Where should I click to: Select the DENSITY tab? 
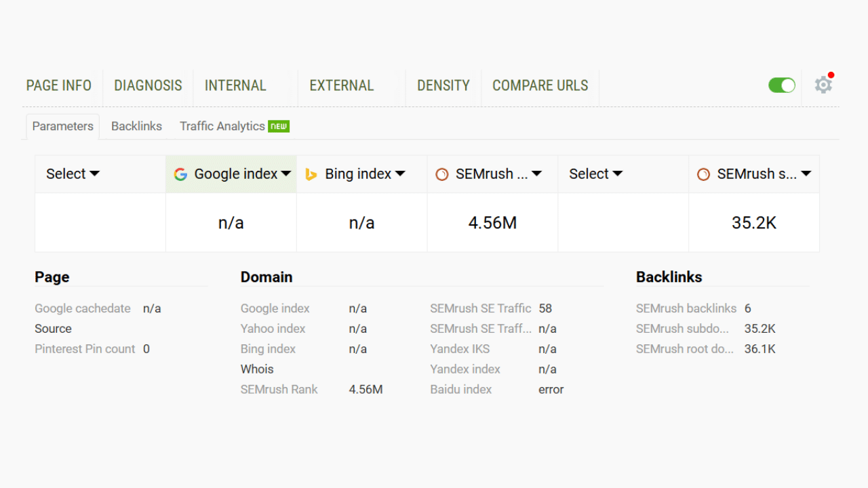click(443, 85)
